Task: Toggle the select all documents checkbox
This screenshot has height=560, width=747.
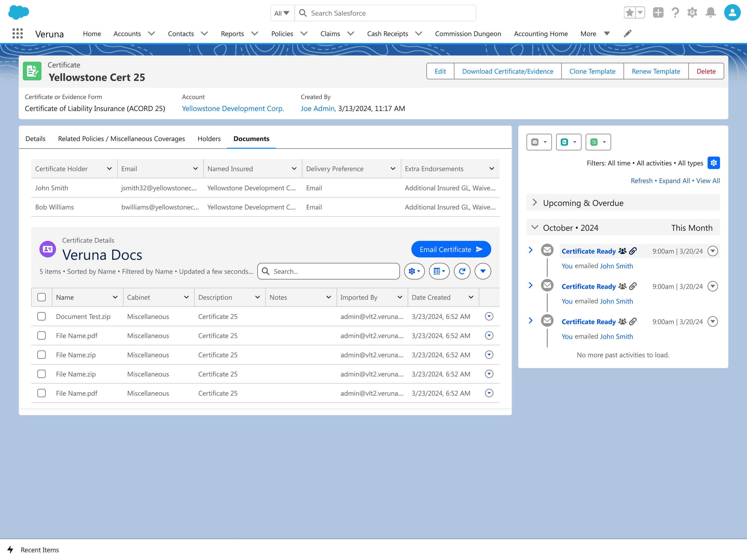Action: pos(41,297)
